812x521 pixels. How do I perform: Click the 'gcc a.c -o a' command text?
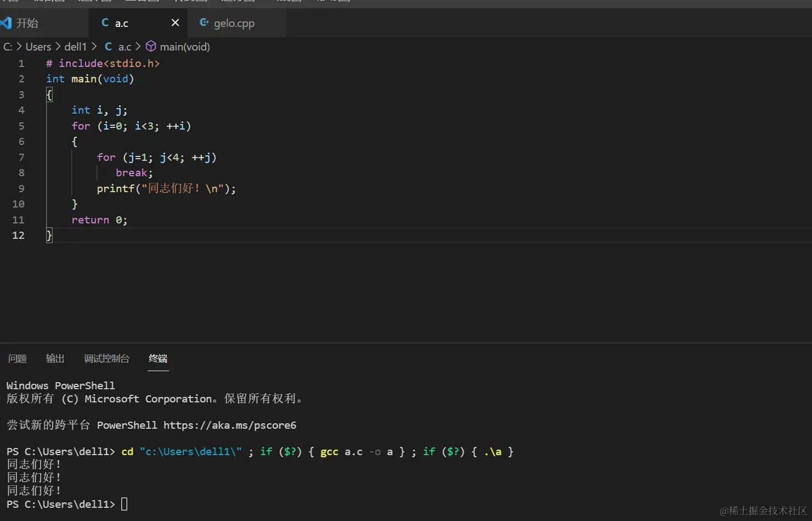(357, 451)
